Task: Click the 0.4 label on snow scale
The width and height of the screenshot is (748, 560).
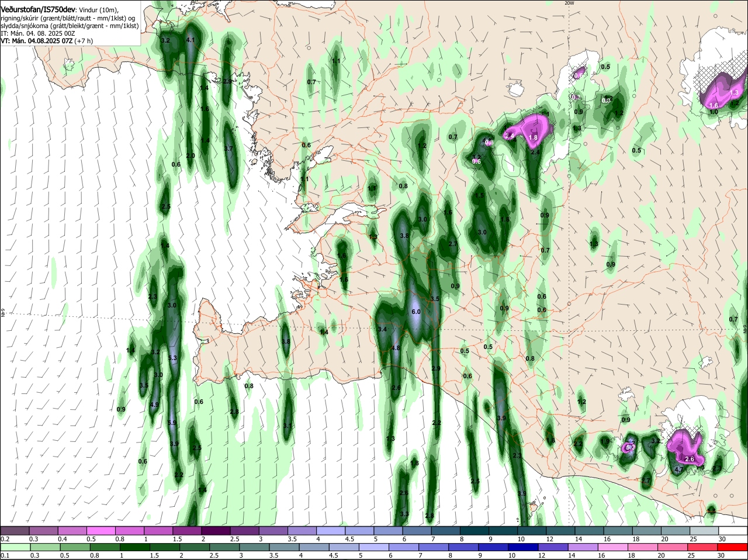Action: point(63,538)
